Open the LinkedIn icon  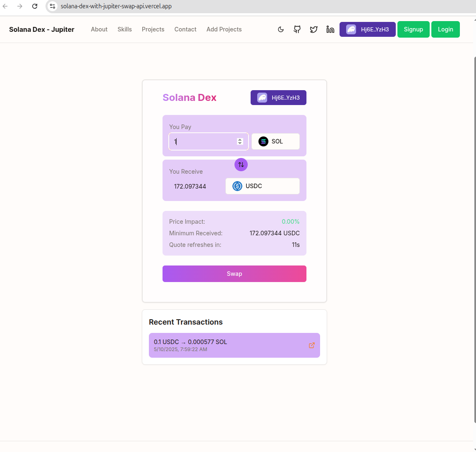coord(330,29)
